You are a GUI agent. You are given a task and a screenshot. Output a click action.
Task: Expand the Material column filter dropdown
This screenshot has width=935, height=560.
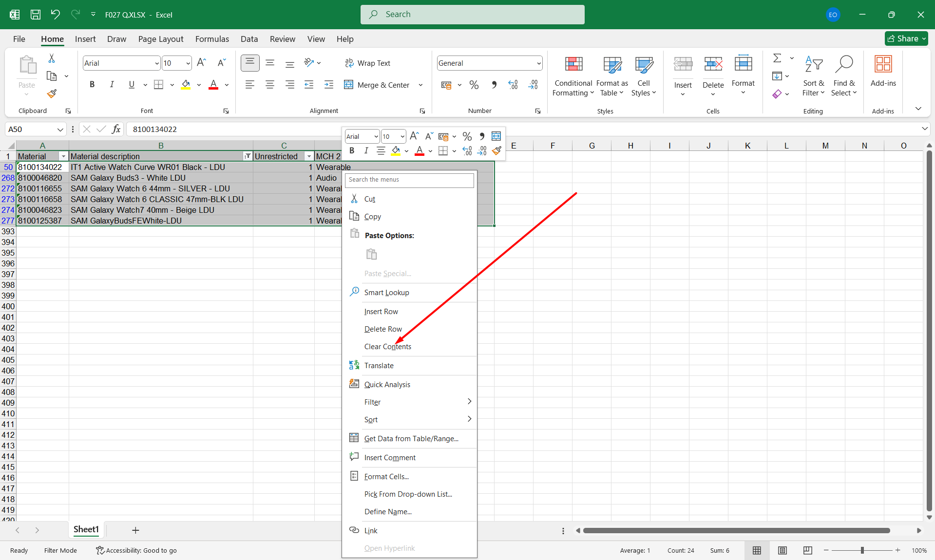click(x=63, y=156)
